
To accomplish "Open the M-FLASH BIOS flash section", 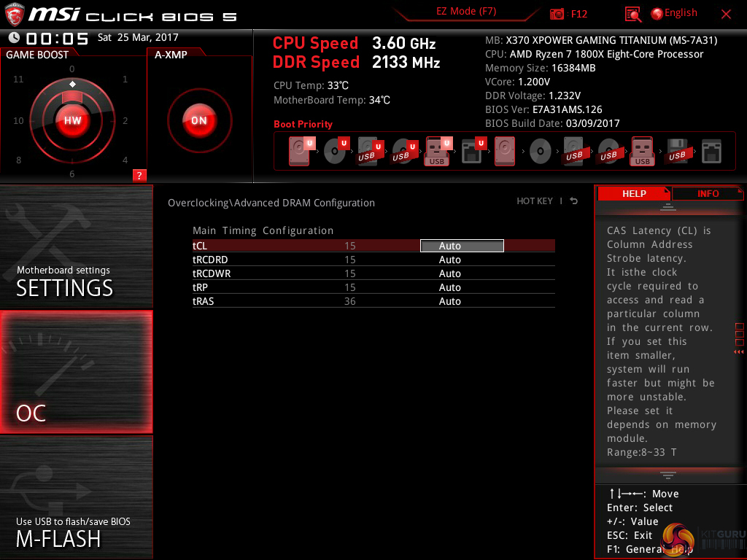I will [x=76, y=497].
